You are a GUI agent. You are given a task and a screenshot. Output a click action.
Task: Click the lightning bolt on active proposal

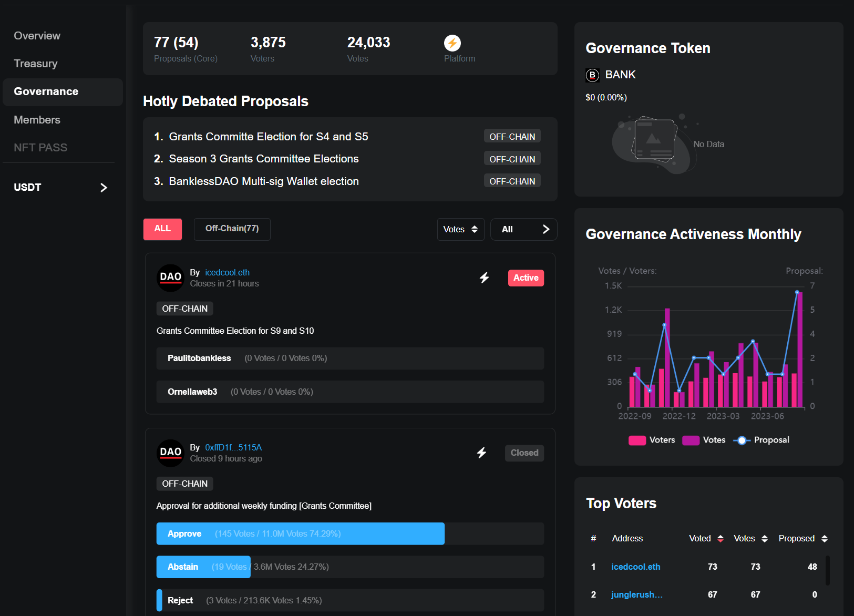tap(484, 278)
